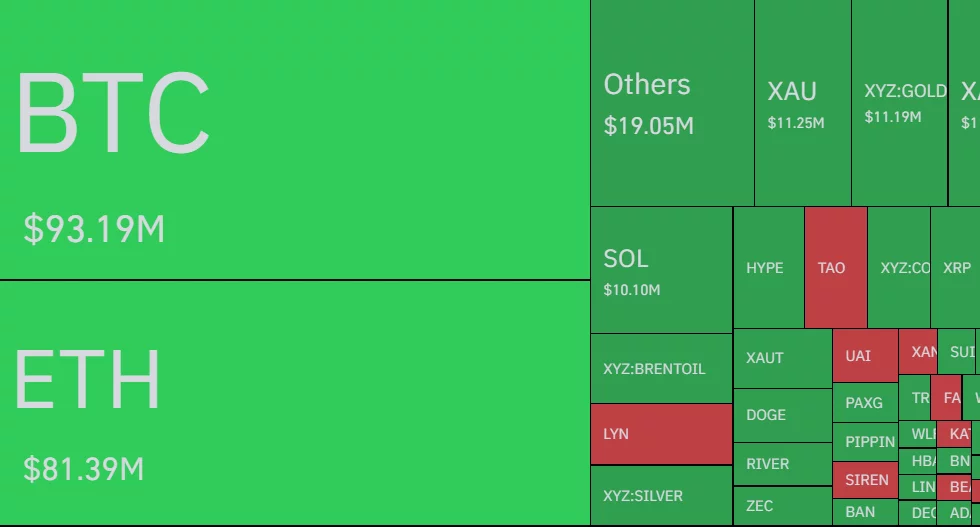Open the ZEC tile
Screen dimensions: 980x527
tap(782, 506)
